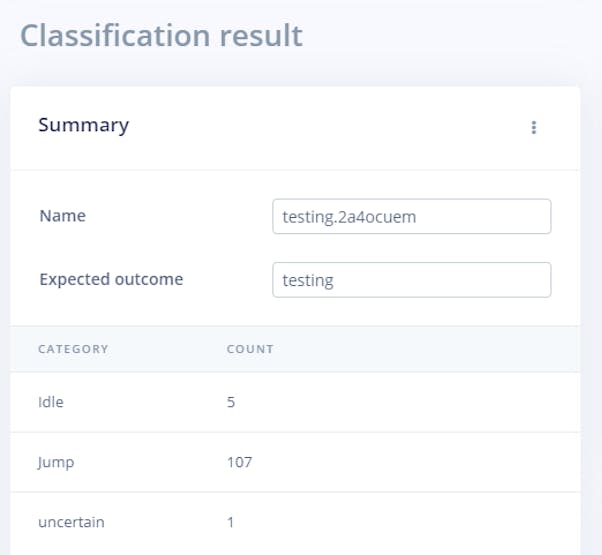Sort by the CATEGORY column header
The image size is (602, 555).
[x=73, y=349]
